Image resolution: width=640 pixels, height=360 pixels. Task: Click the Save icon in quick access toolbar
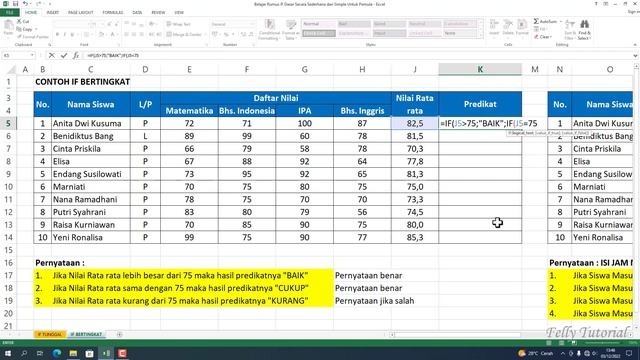16,4
